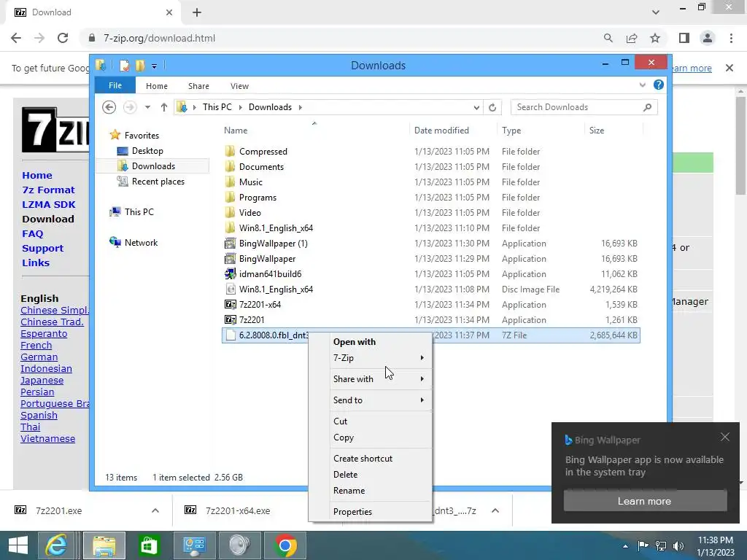Screen dimensions: 747x560
Task: Click the search magnifier in Search Downloads
Action: click(x=647, y=107)
